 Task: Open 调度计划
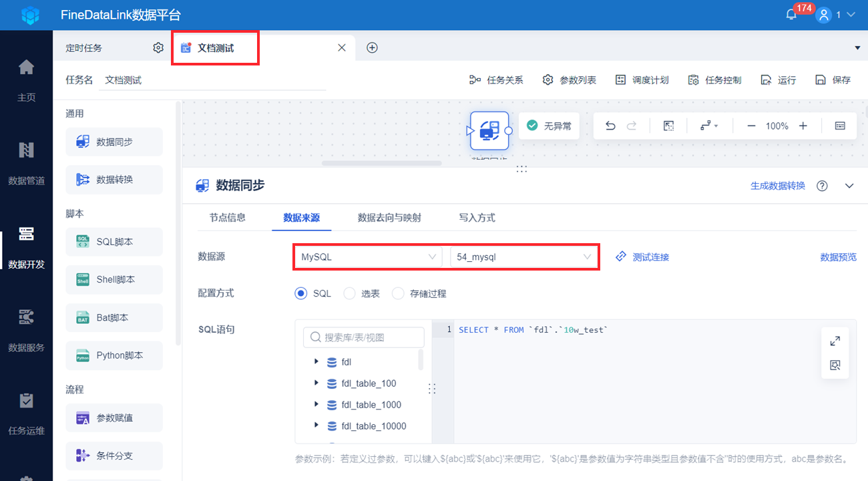coord(642,80)
